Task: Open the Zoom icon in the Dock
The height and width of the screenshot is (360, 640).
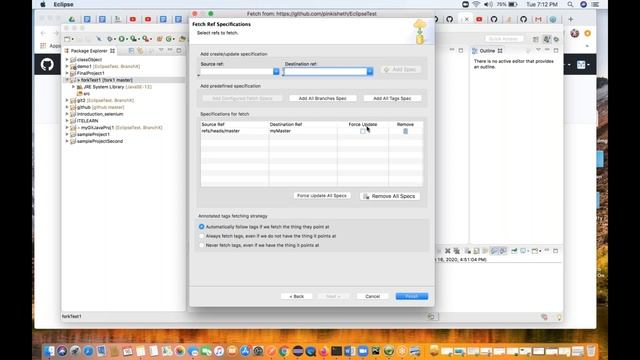Action: pyautogui.click(x=362, y=351)
